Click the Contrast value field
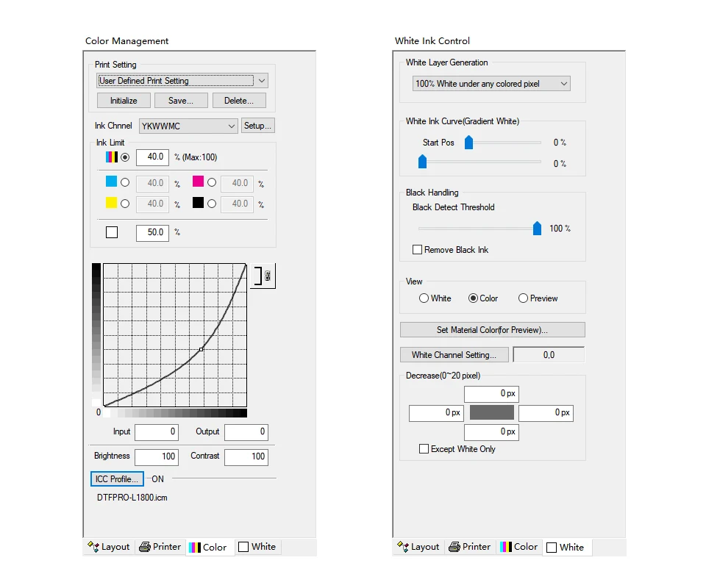 [246, 456]
